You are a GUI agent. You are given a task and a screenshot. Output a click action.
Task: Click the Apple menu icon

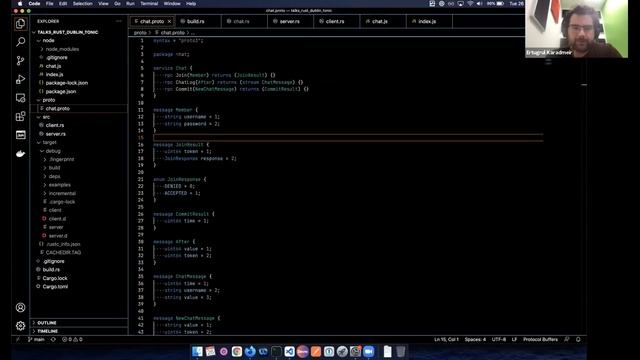20,4
